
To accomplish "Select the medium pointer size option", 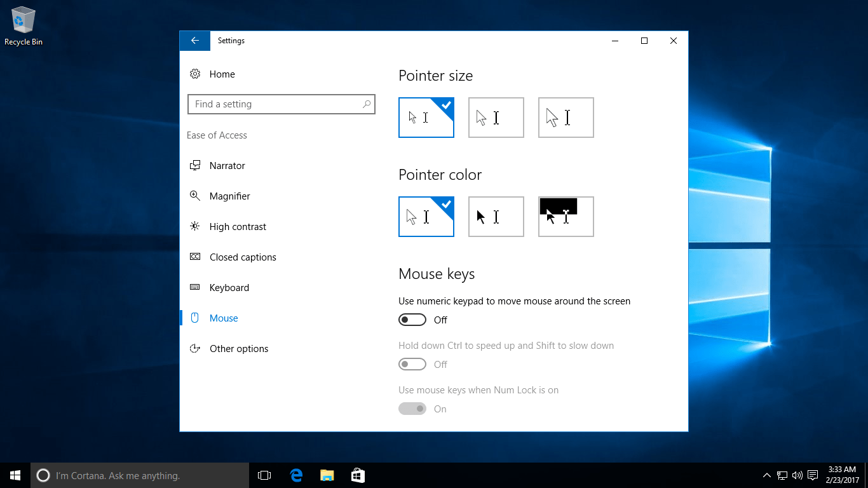I will pos(496,117).
